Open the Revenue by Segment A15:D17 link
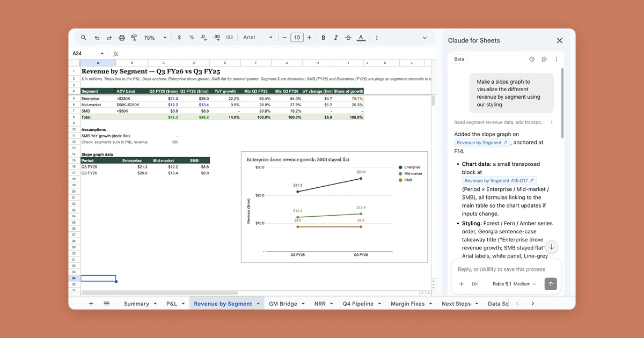Image resolution: width=644 pixels, height=338 pixels. click(499, 181)
